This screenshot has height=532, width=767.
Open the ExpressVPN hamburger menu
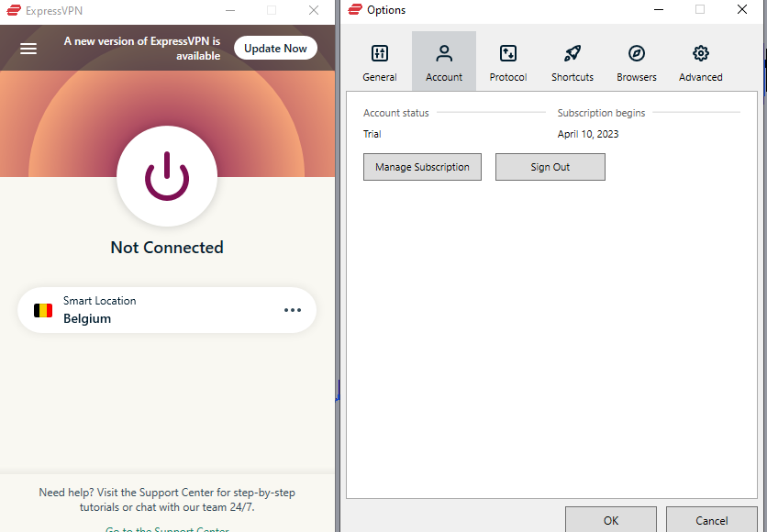pyautogui.click(x=28, y=49)
